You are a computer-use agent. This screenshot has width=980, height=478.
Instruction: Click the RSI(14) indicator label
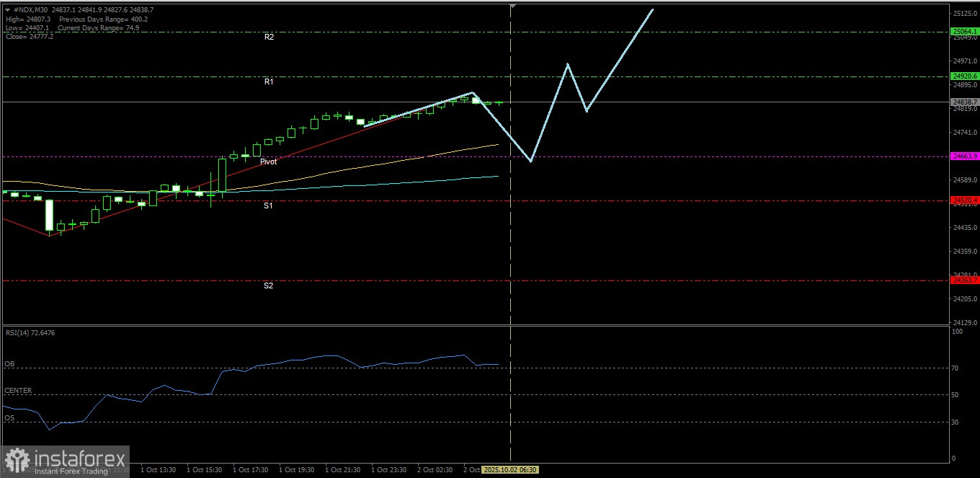click(30, 333)
